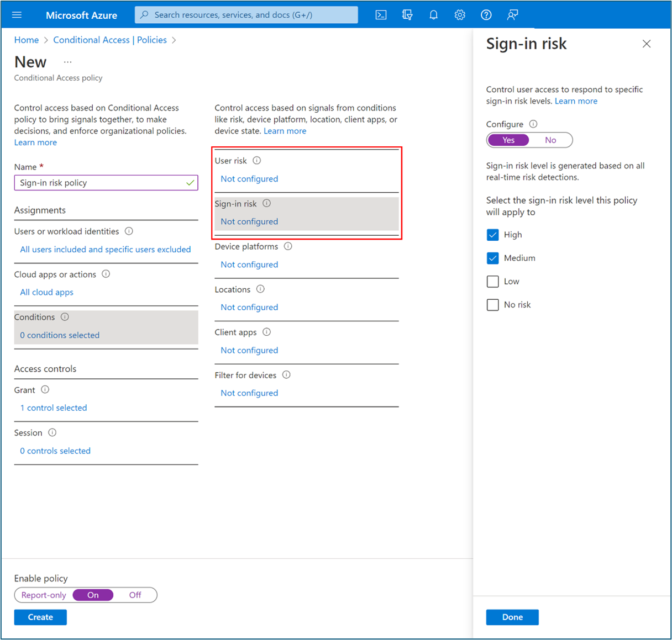
Task: Open Learn more in Sign-in risk panel
Action: [x=576, y=101]
